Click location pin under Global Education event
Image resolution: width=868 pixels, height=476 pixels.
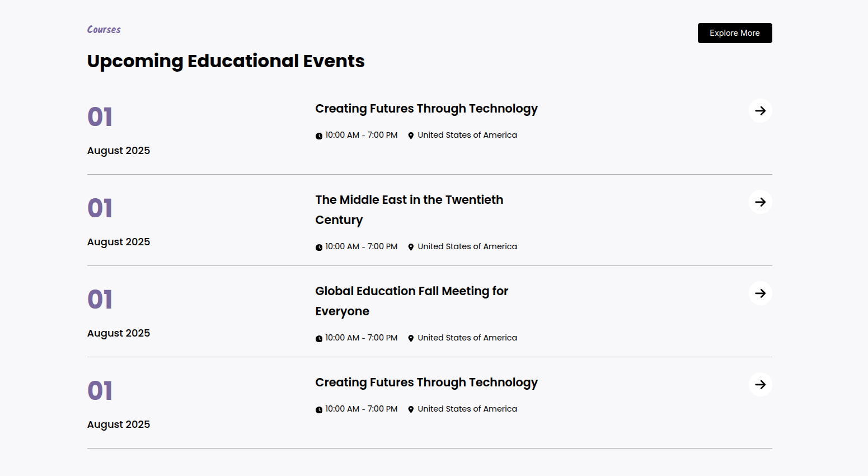[x=411, y=338]
